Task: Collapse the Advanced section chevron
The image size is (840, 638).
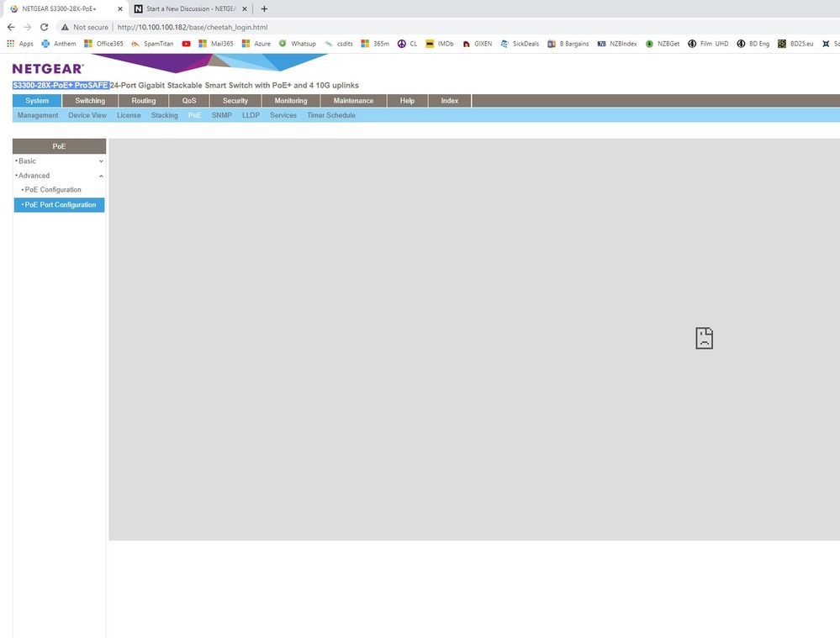Action: tap(101, 176)
